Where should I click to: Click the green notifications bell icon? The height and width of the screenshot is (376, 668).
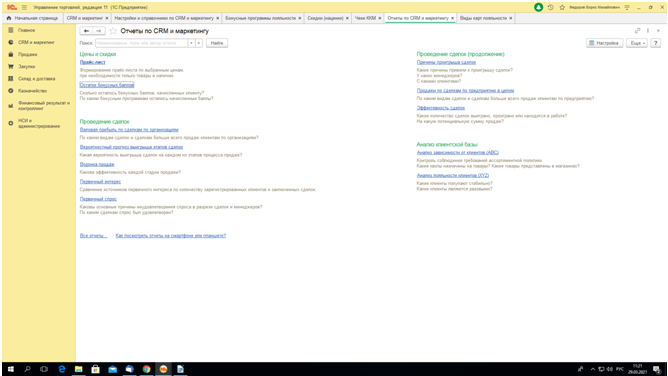538,7
